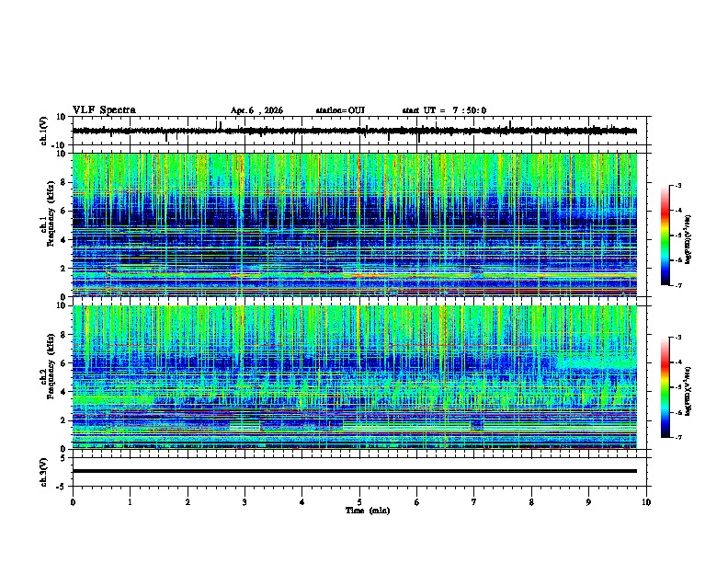
Task: Click the ch.1 colorbar 'log(PSD)(V²/Hz)' label
Action: (688, 240)
